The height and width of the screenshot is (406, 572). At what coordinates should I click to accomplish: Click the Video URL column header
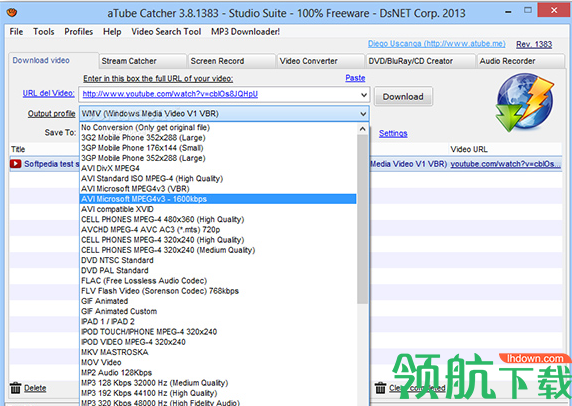point(505,149)
